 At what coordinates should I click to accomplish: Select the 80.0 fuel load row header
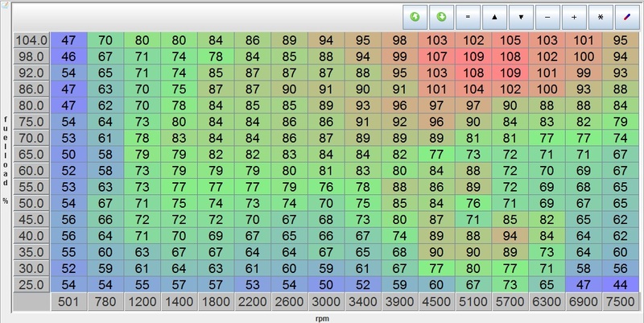(x=31, y=106)
